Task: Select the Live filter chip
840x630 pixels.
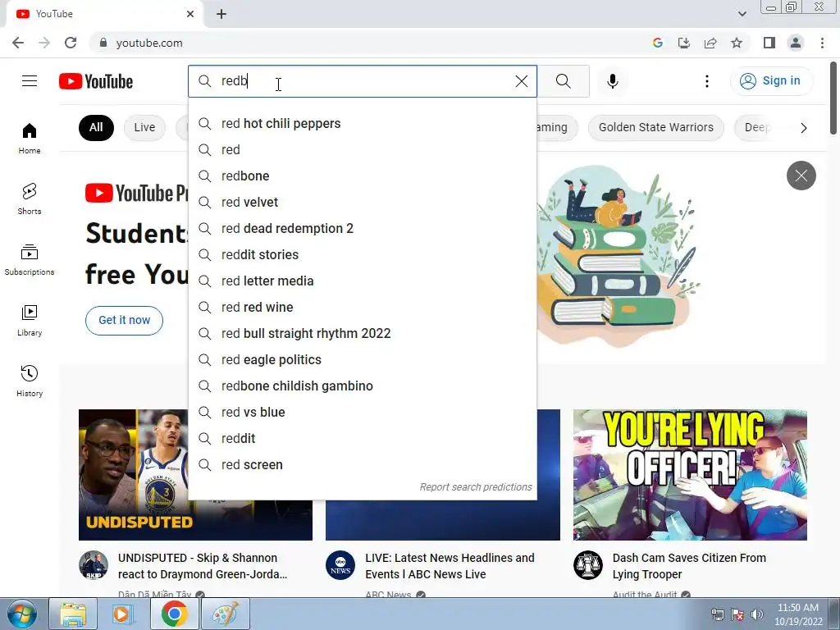Action: coord(144,127)
